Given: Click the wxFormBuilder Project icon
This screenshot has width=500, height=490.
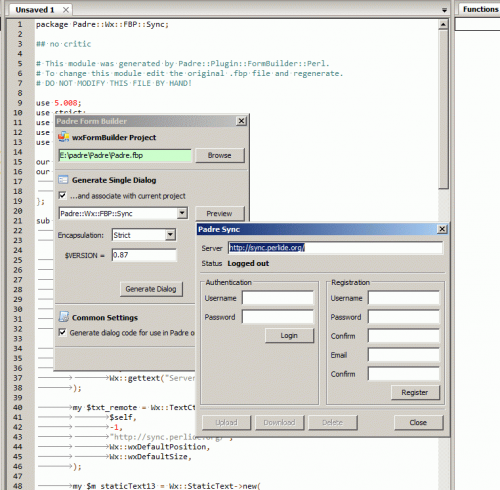Looking at the screenshot, I should [63, 137].
